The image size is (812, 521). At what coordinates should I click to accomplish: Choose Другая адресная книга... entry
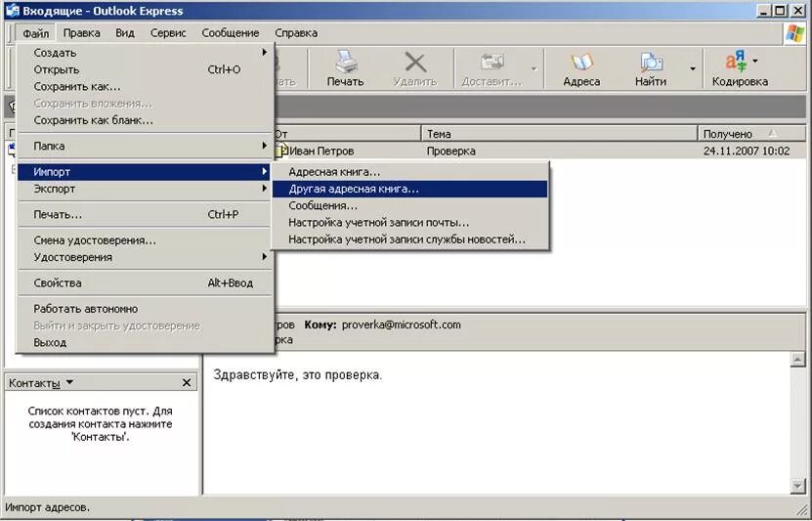[409, 189]
